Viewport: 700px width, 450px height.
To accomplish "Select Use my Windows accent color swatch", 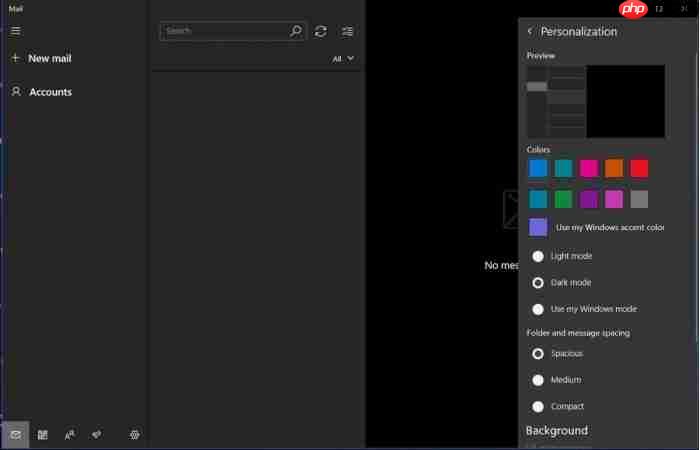I will pyautogui.click(x=538, y=227).
